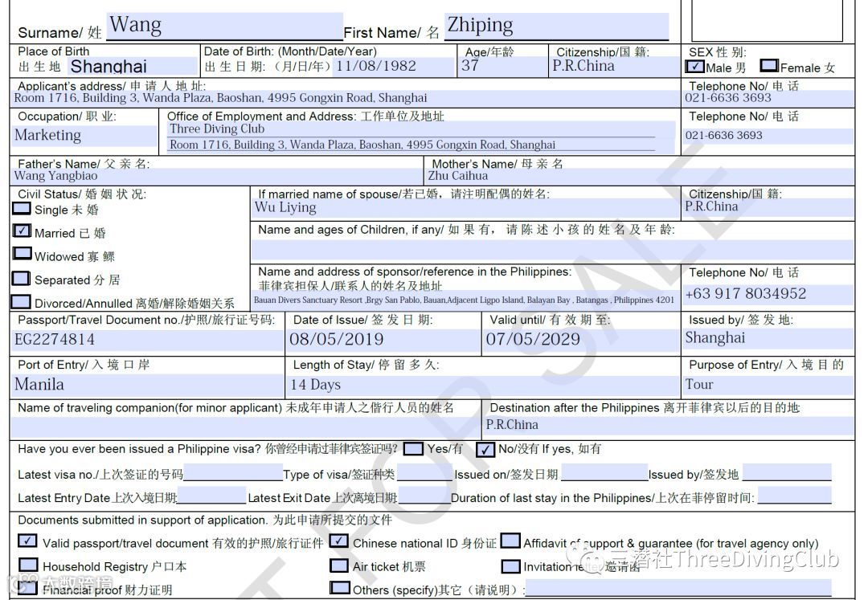Click Date of Issue field 08/05/2019
This screenshot has width=868, height=600.
pos(384,340)
